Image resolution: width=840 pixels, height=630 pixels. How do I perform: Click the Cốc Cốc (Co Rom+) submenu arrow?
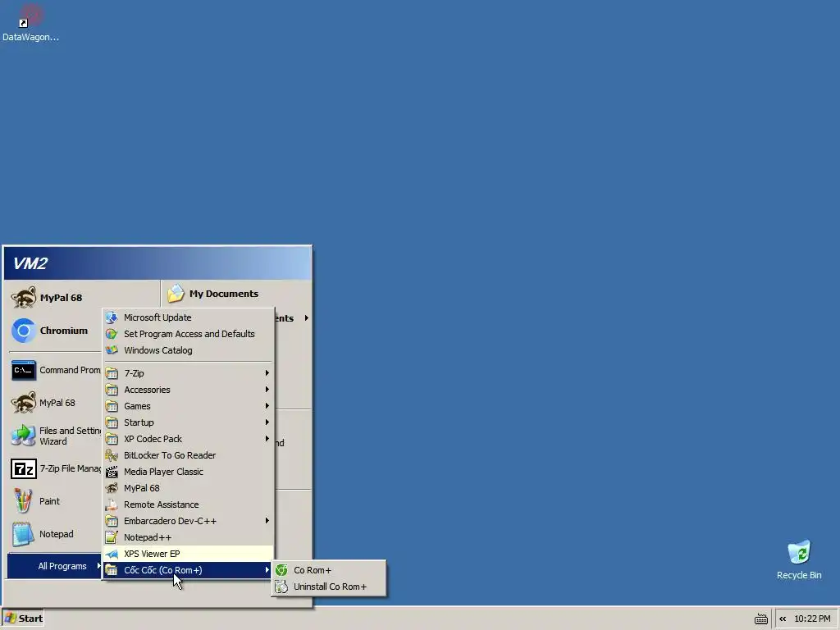[267, 570]
